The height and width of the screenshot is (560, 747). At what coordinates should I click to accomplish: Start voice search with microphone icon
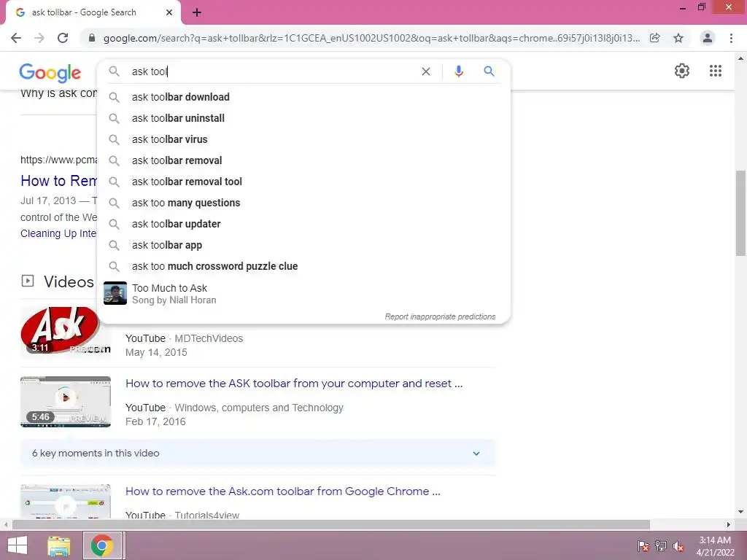[x=459, y=71]
